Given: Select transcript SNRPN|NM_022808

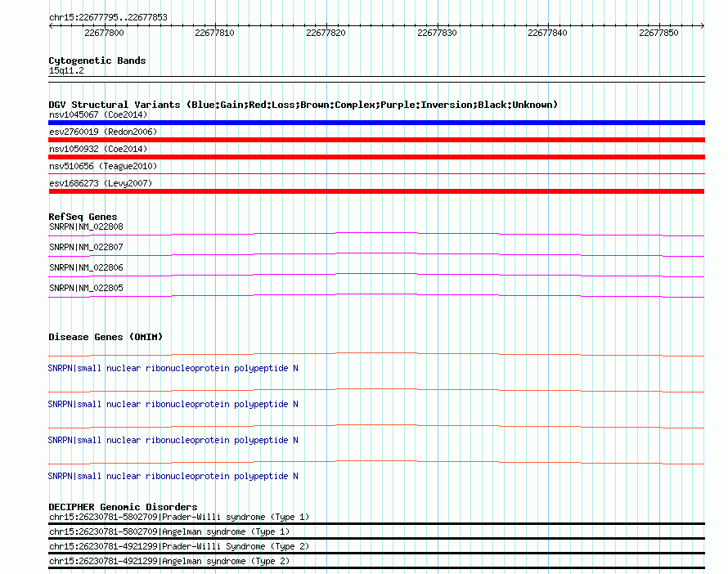Looking at the screenshot, I should (x=86, y=227).
